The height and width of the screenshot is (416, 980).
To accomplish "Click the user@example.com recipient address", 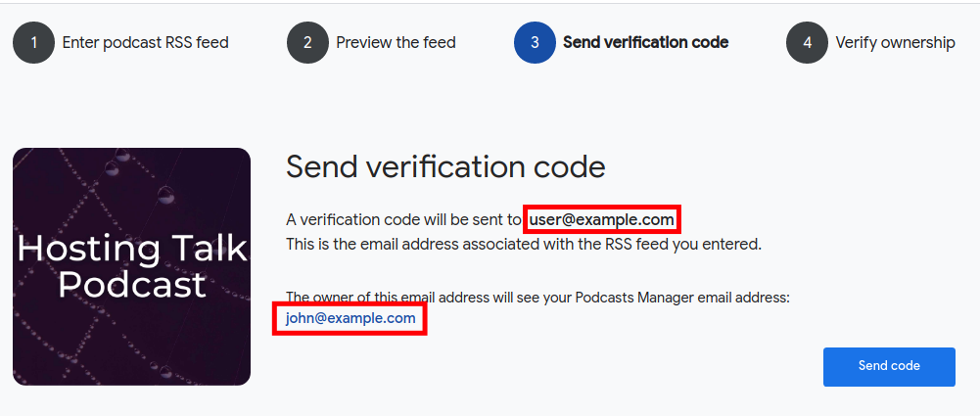I will click(x=602, y=219).
